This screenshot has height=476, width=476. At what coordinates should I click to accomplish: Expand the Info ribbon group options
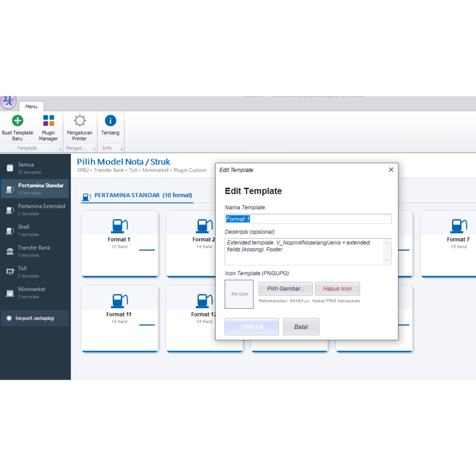tap(121, 148)
